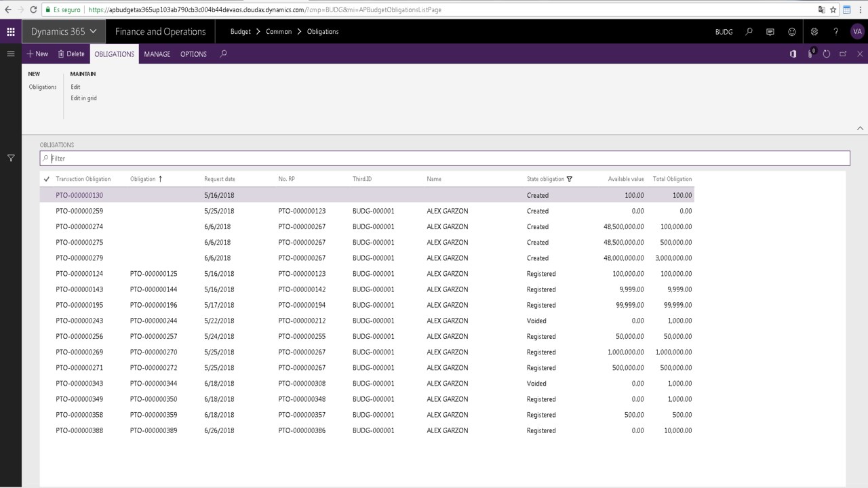This screenshot has height=488, width=868.
Task: Open Available value column header
Action: [626, 179]
